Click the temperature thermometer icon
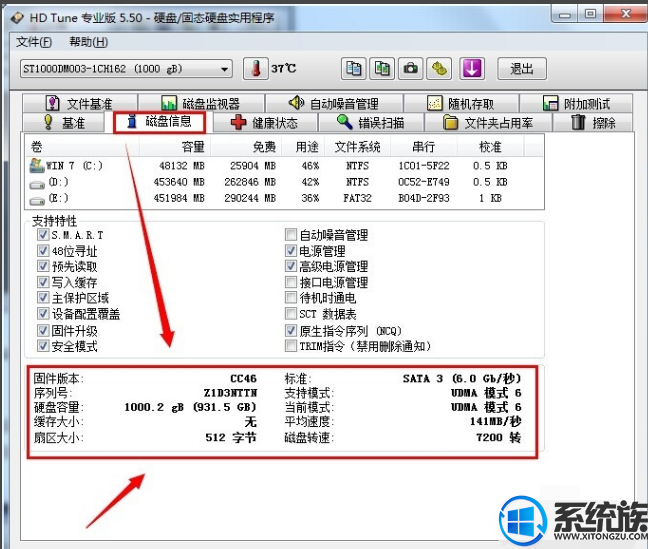 coord(255,69)
